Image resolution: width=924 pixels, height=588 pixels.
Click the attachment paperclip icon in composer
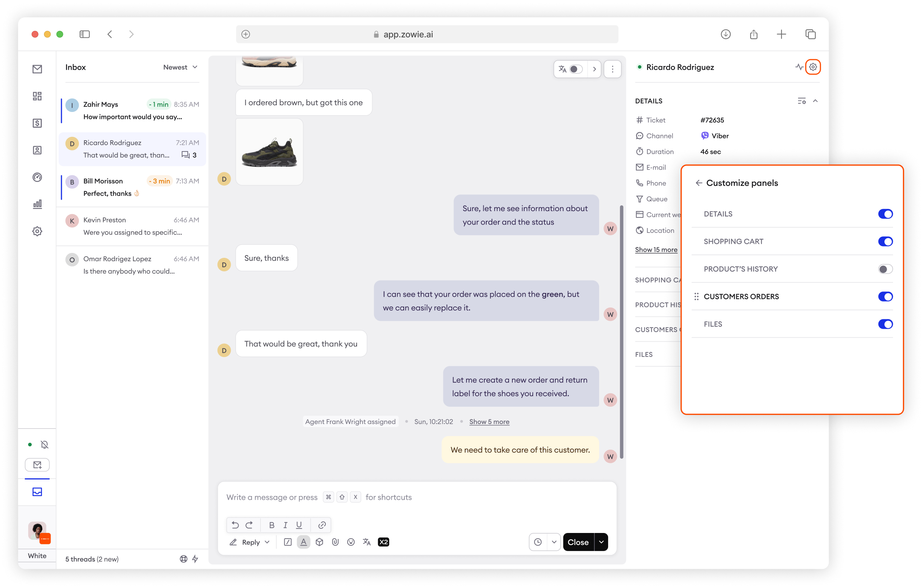(x=335, y=542)
